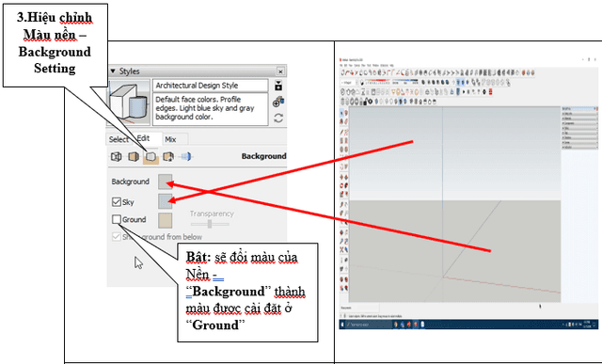Pick the Ground color swatch
This screenshot has width=602, height=364.
click(x=166, y=221)
